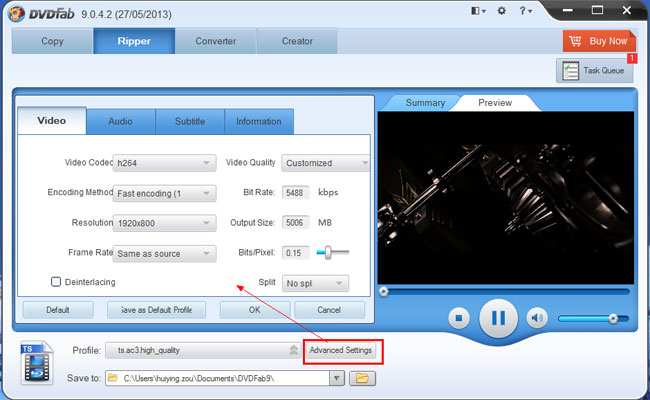Screen dimensions: 650x400
Task: Click the Save to path field
Action: [x=218, y=378]
